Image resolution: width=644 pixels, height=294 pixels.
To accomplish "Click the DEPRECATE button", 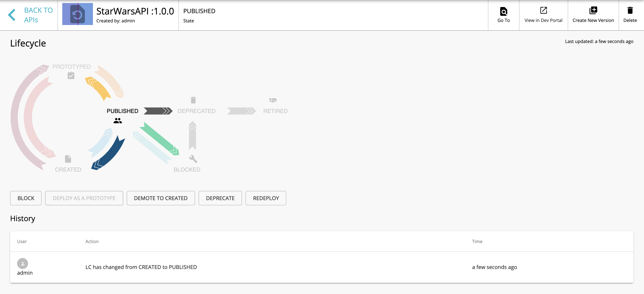I will click(x=220, y=198).
